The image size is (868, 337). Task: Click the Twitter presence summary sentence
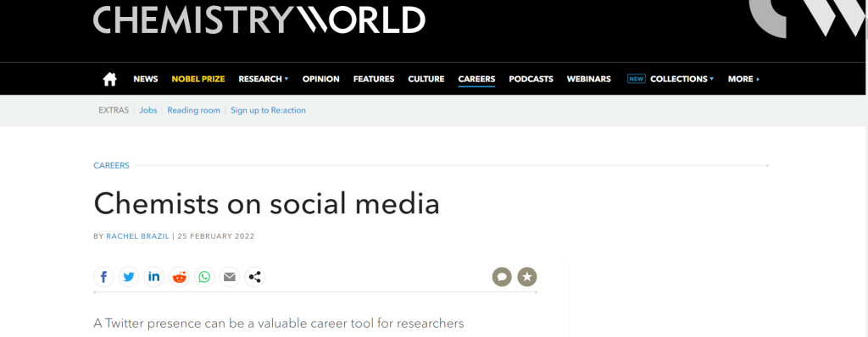coord(278,323)
